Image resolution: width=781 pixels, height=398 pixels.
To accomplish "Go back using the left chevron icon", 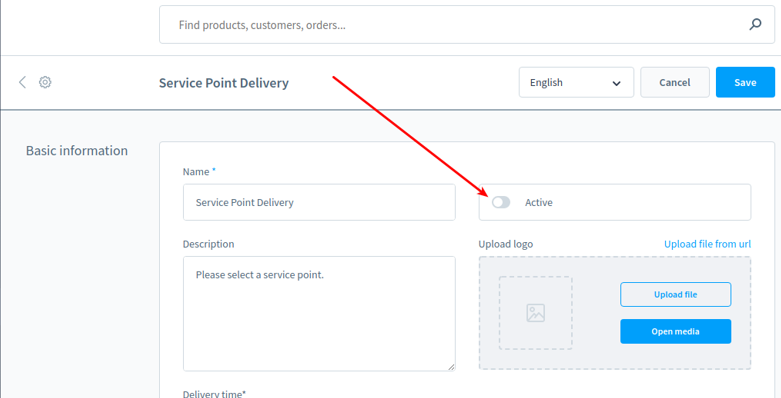I will [22, 82].
